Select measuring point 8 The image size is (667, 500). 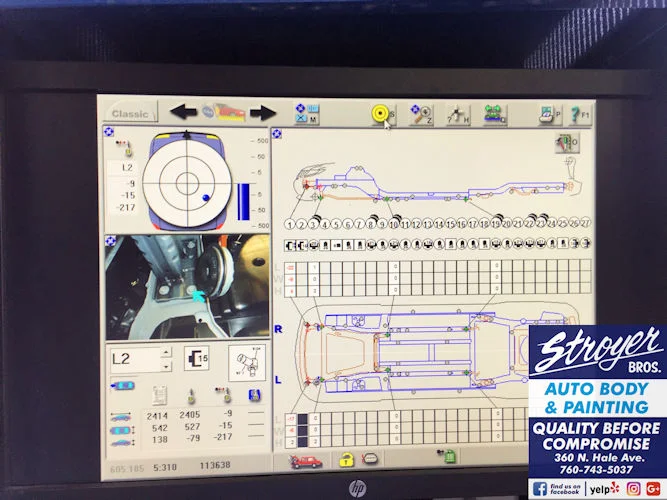tap(371, 224)
